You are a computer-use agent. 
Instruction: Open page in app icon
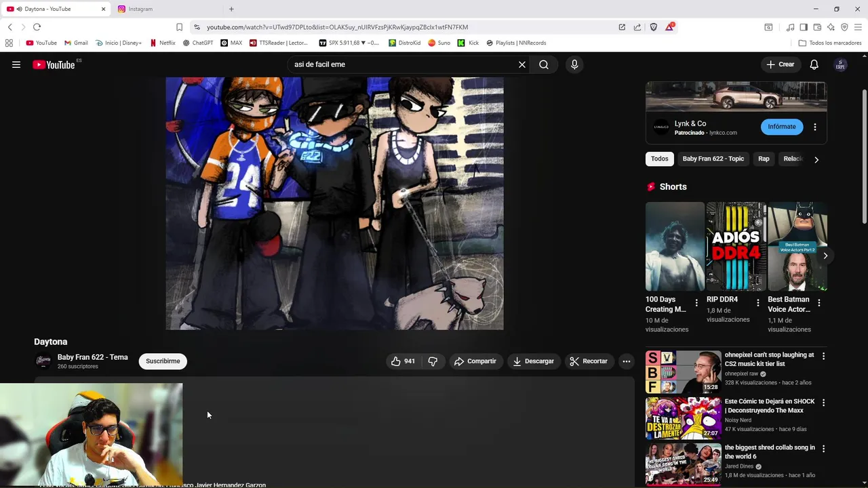622,27
